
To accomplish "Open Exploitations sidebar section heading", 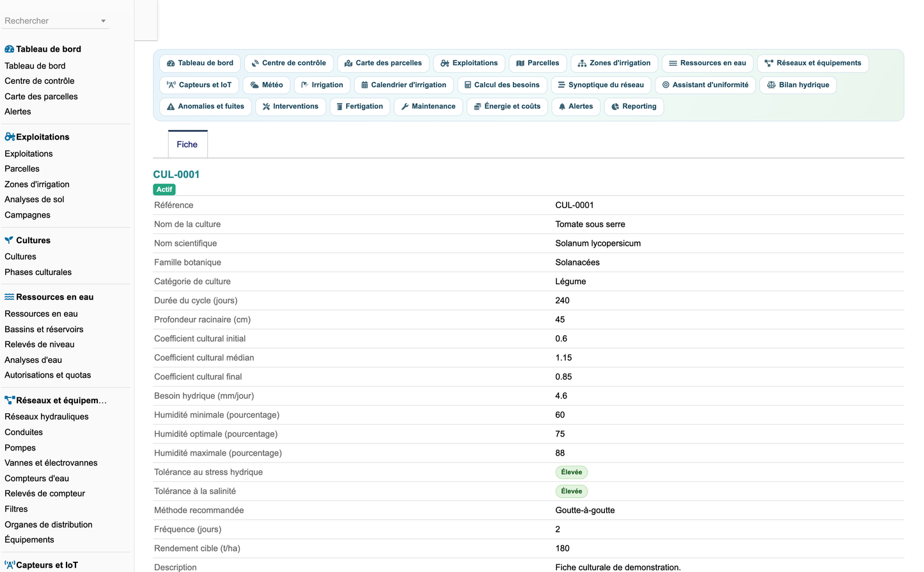I will click(43, 137).
